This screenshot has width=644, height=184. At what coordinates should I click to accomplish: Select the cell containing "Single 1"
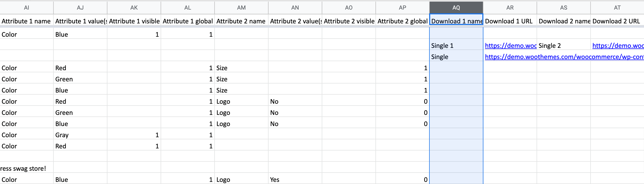click(456, 46)
